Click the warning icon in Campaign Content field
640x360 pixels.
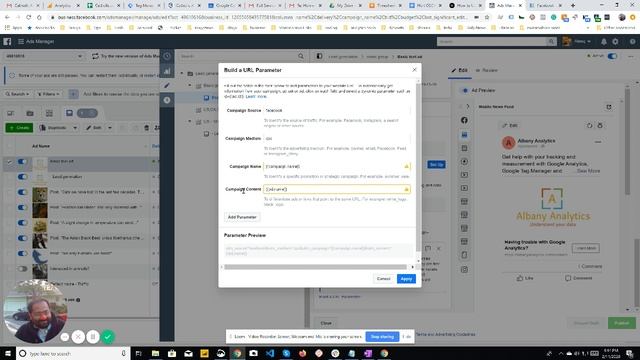point(406,189)
